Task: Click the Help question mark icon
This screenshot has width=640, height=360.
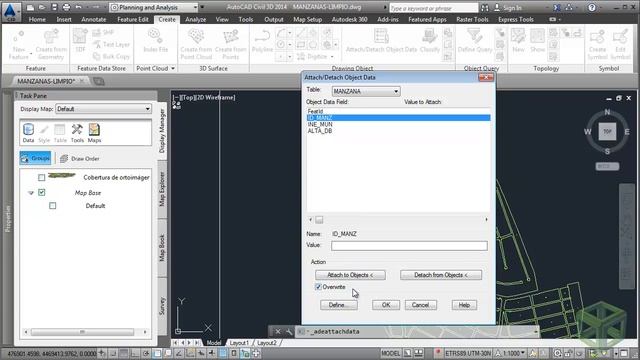Action: pyautogui.click(x=592, y=7)
